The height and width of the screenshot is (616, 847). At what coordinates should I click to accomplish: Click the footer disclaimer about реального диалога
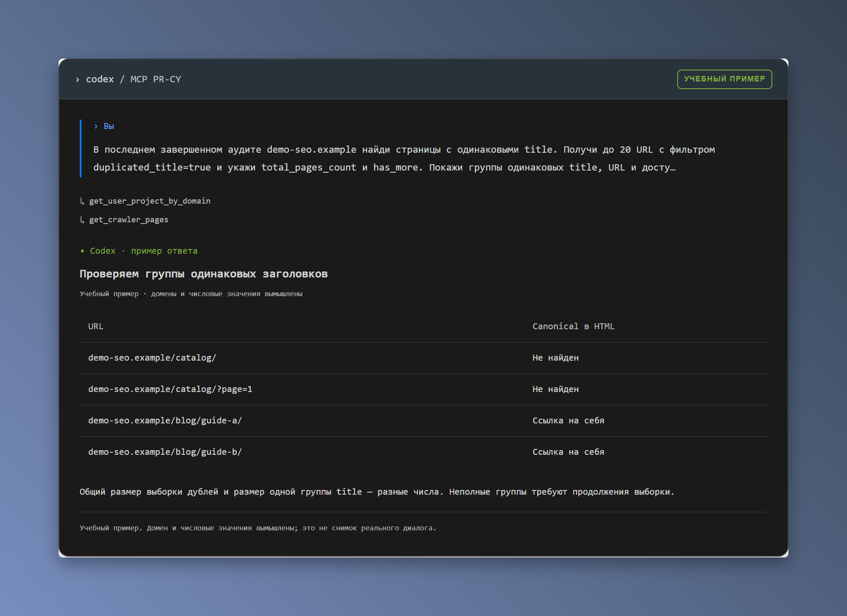tap(258, 528)
